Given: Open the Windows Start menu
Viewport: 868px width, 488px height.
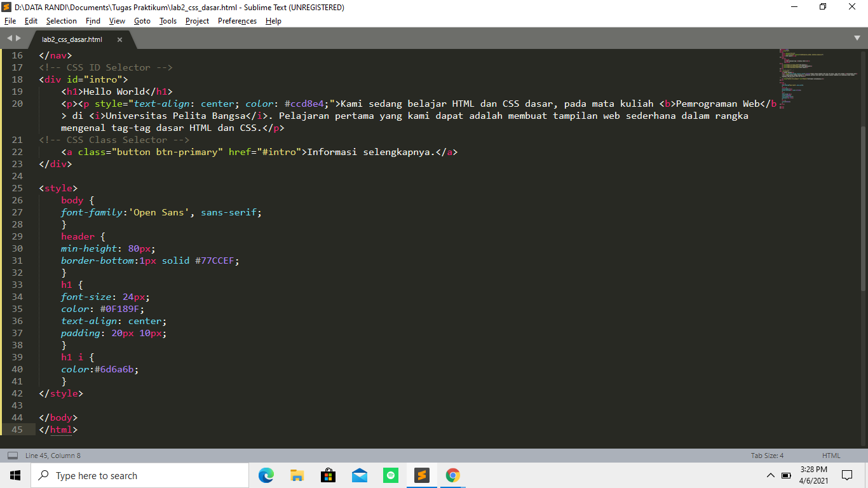Looking at the screenshot, I should coord(15,475).
